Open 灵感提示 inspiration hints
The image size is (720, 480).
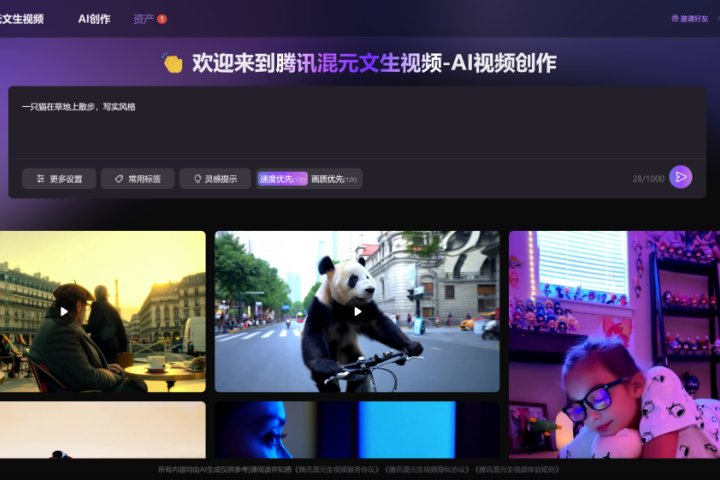point(215,179)
